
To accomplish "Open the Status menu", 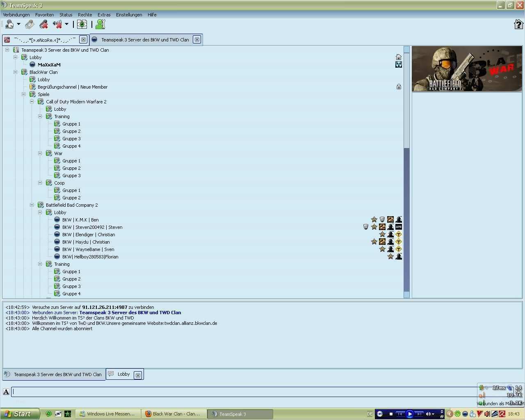I will [x=66, y=15].
